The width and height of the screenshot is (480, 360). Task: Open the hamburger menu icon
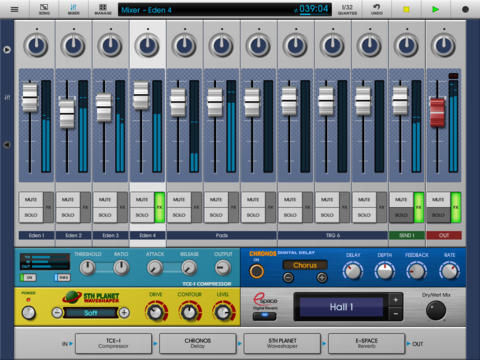[x=14, y=9]
